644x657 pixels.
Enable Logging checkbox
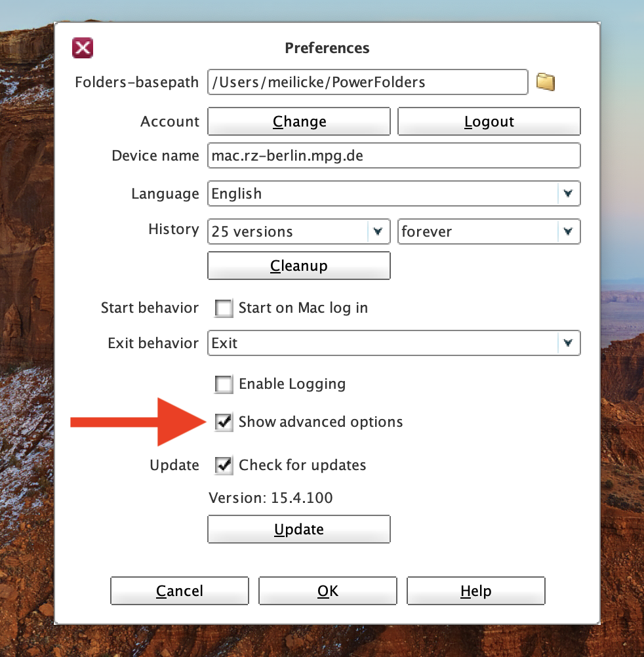tap(224, 384)
